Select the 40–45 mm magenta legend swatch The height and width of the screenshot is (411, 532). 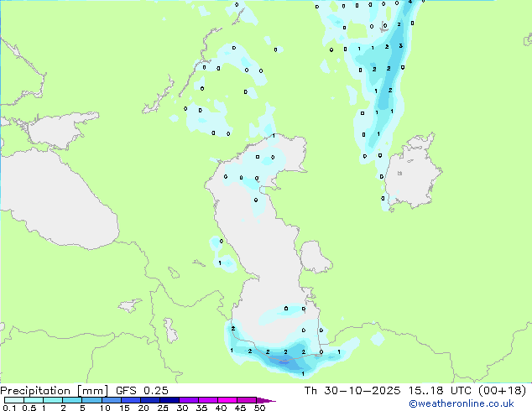coord(227,400)
